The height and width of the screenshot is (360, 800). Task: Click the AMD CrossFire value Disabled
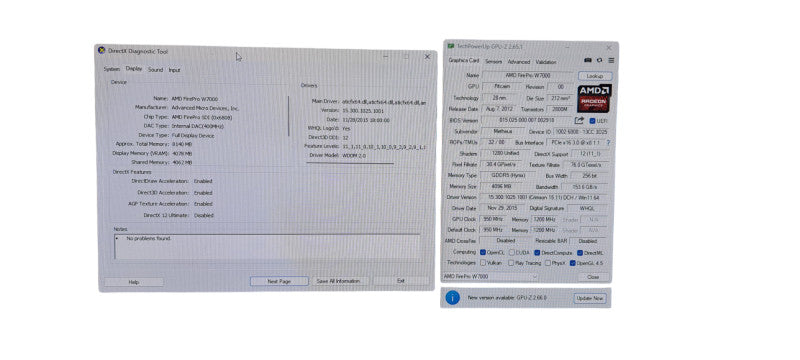click(x=505, y=240)
